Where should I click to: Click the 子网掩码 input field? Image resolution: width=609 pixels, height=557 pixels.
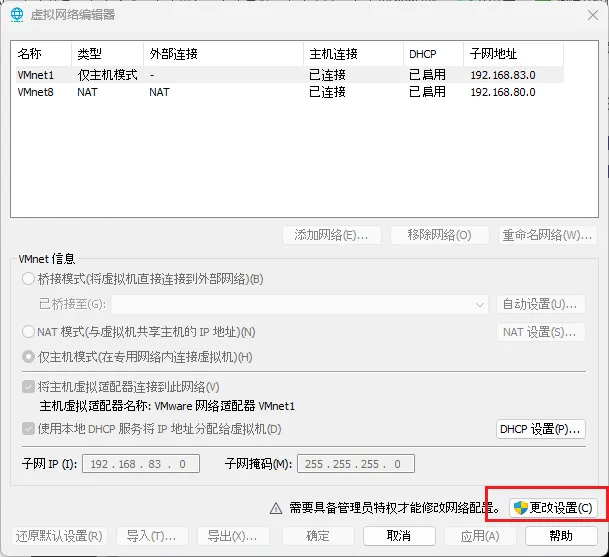click(356, 464)
